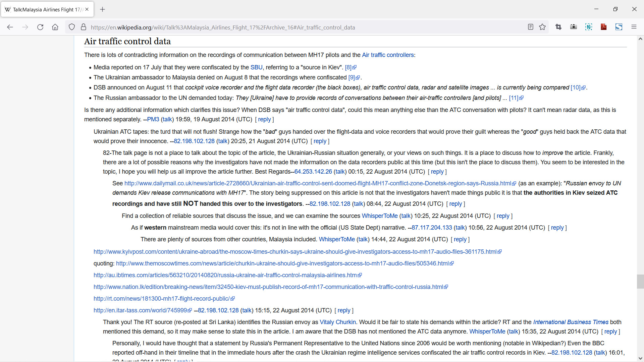Toggle Reader View icon in address bar
The width and height of the screenshot is (644, 362).
pos(530,27)
